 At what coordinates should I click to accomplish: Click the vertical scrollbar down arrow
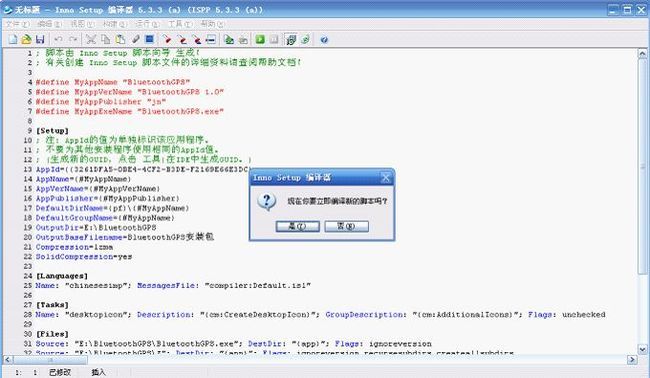642,349
